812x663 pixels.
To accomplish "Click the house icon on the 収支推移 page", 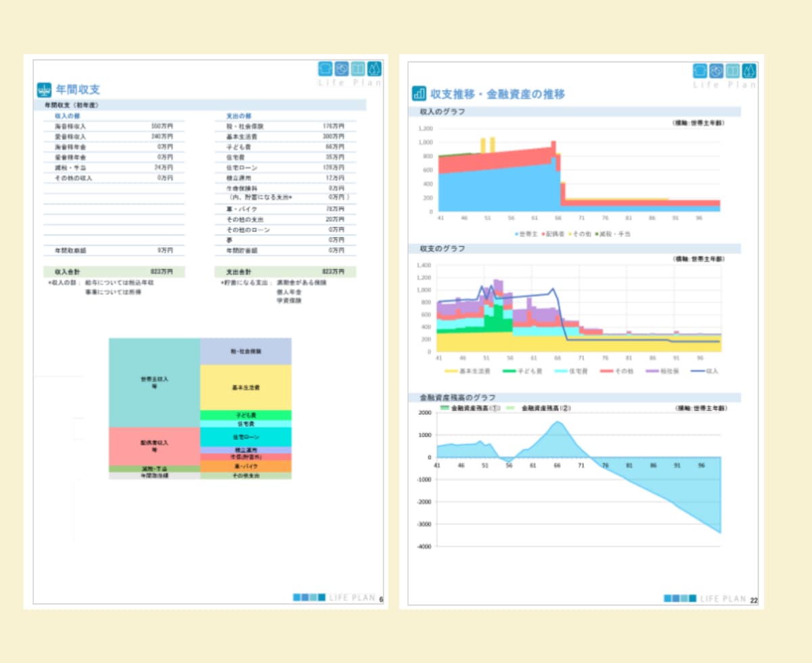I will pos(700,71).
